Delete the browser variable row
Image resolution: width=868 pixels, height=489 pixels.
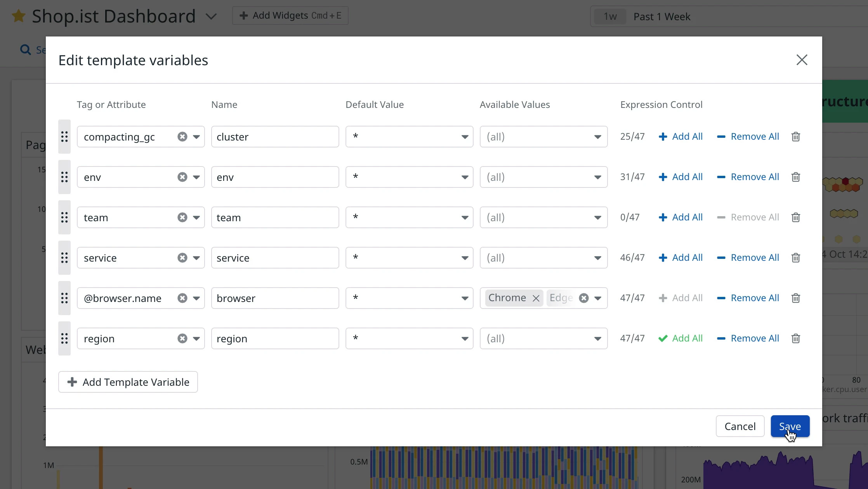pyautogui.click(x=795, y=298)
